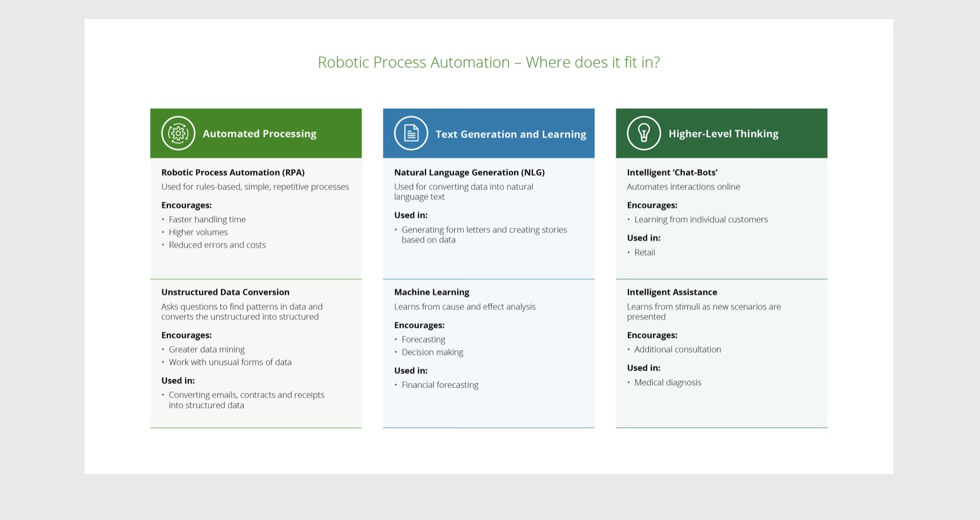980x520 pixels.
Task: Click the 'Decision making' bullet
Action: tap(432, 352)
